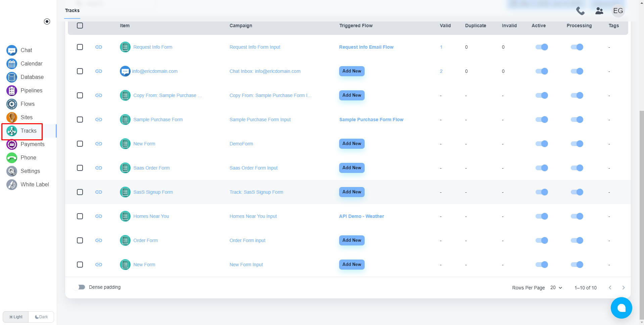The width and height of the screenshot is (644, 325).
Task: Open the phone call icon in header
Action: tap(580, 11)
